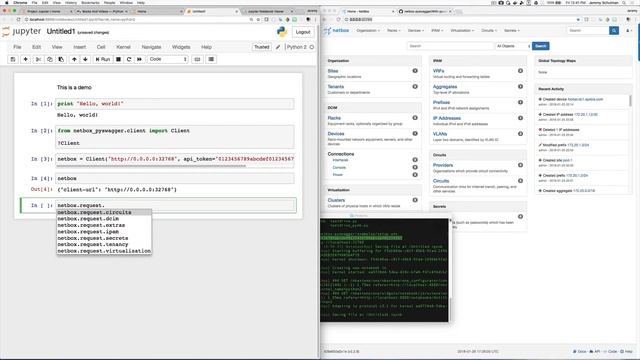Open the Edit menu in Jupyter

pyautogui.click(x=36, y=47)
